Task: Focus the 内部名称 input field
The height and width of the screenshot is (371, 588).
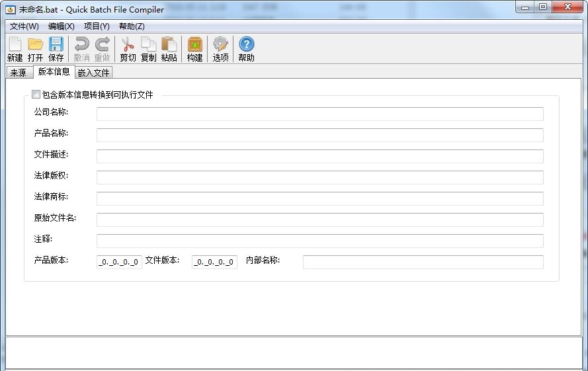Action: 423,262
